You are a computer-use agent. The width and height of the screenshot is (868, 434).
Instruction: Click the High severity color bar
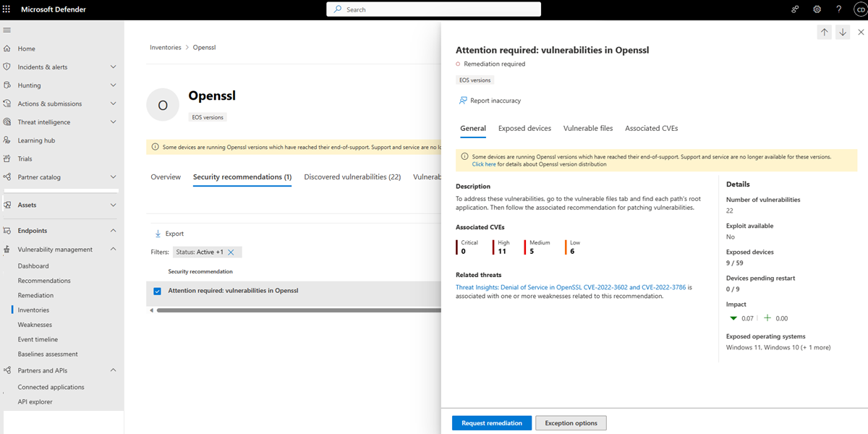point(493,247)
